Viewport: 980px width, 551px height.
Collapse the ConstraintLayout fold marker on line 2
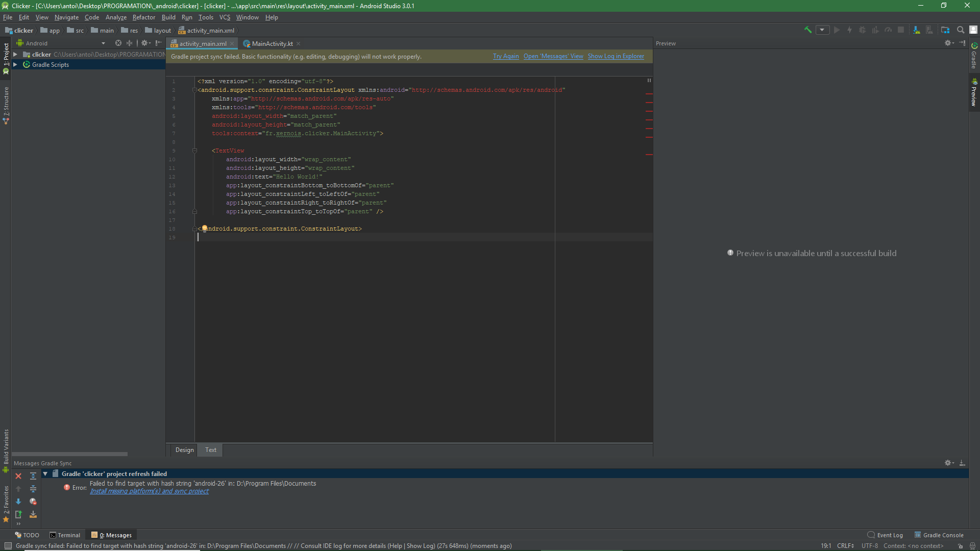194,90
